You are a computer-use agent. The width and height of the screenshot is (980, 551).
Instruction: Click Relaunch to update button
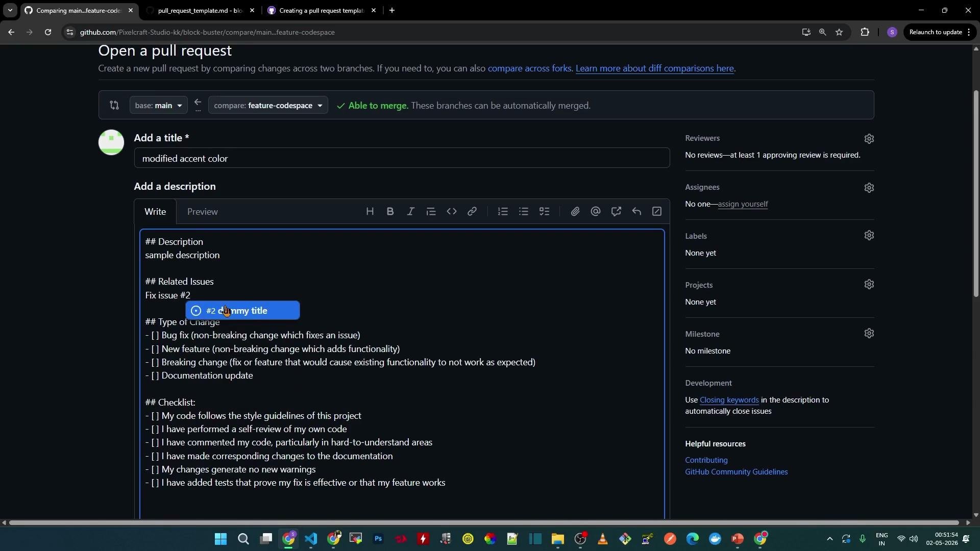click(x=936, y=32)
